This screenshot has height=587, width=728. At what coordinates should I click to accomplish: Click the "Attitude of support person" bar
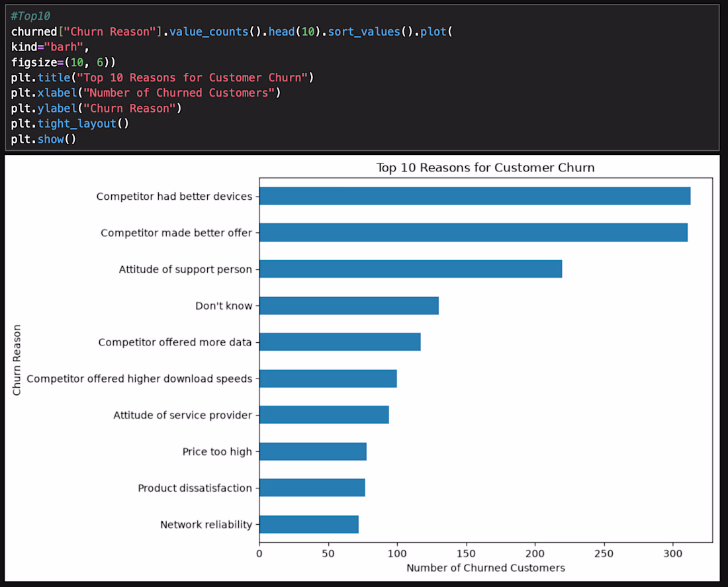pos(411,269)
